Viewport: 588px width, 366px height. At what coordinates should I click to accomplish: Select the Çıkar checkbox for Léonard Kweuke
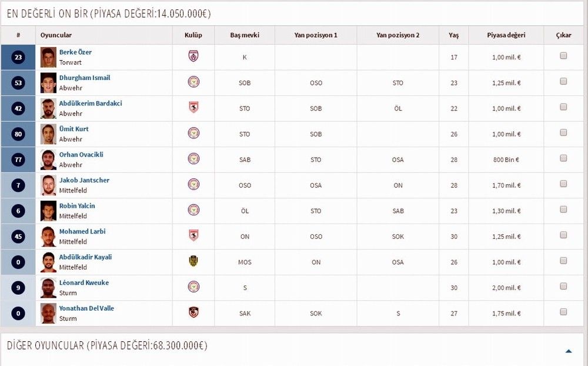coord(563,286)
